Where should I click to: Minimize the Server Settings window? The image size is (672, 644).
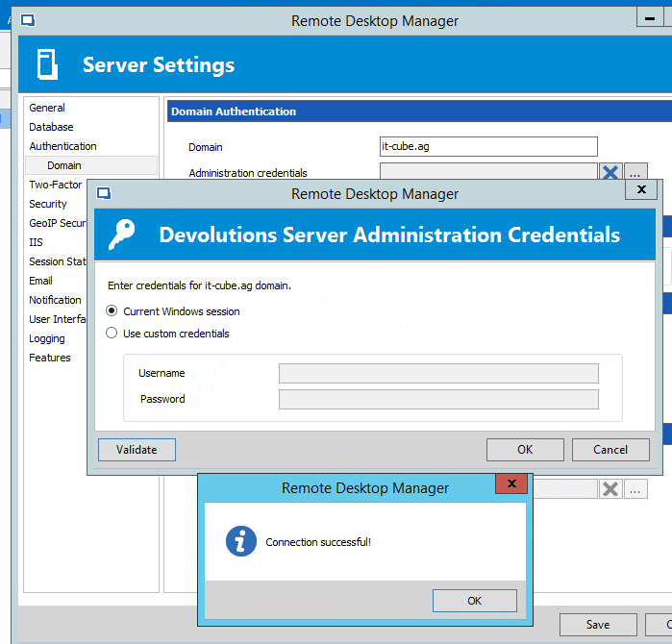click(x=650, y=18)
